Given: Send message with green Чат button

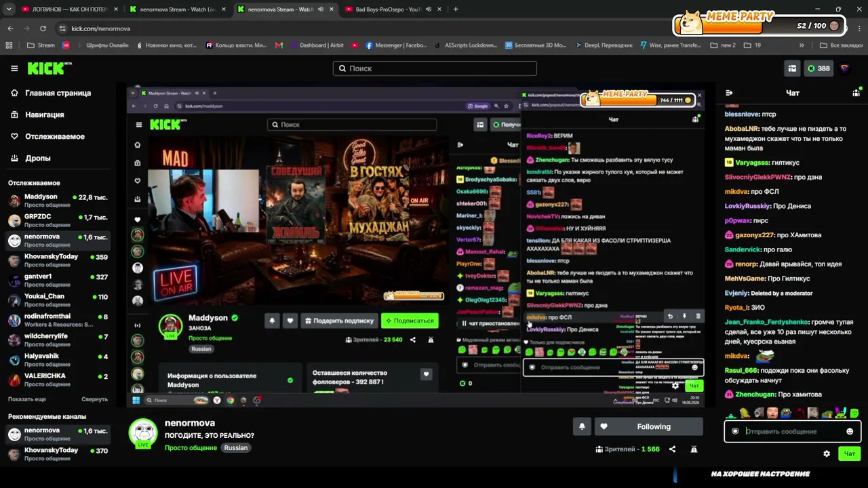Looking at the screenshot, I should pyautogui.click(x=850, y=453).
